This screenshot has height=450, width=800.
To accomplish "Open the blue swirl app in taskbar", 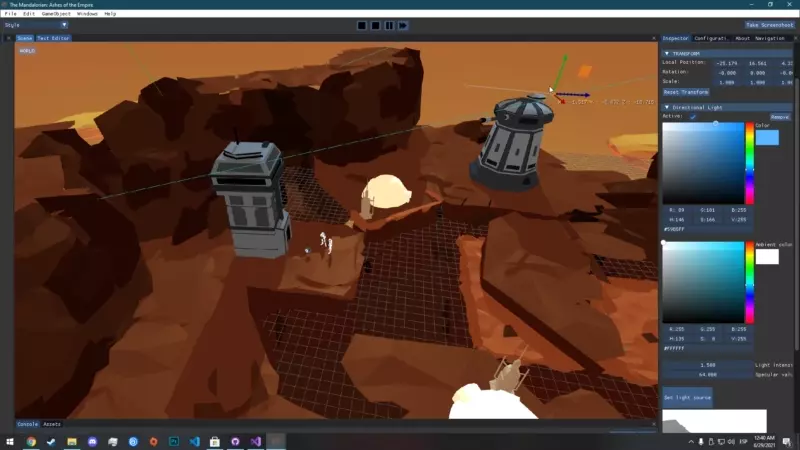I will tap(133, 442).
